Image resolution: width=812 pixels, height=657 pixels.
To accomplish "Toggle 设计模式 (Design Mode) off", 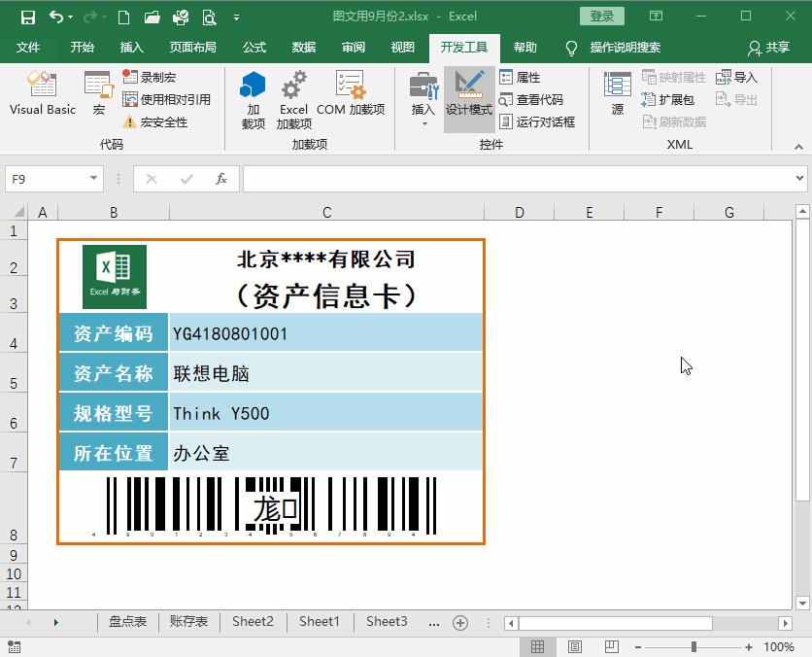I will (x=469, y=98).
